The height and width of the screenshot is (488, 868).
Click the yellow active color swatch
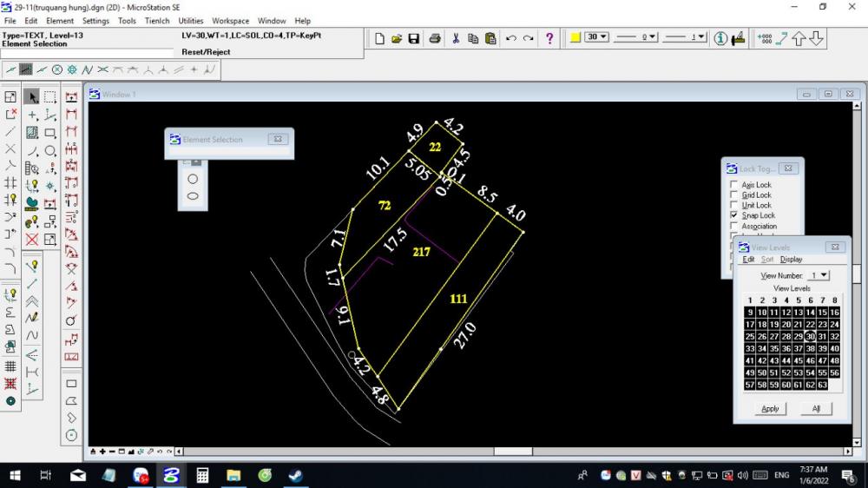pos(575,37)
